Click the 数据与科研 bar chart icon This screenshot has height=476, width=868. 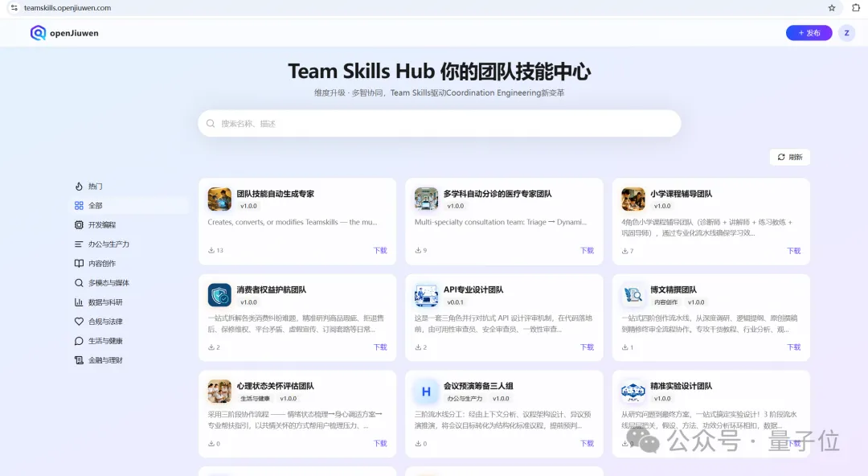click(x=78, y=302)
